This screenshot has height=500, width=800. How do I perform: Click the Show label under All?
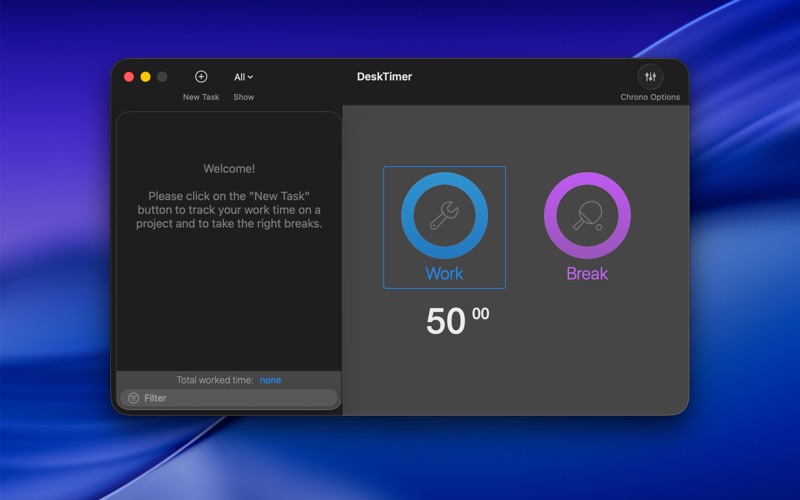[244, 97]
